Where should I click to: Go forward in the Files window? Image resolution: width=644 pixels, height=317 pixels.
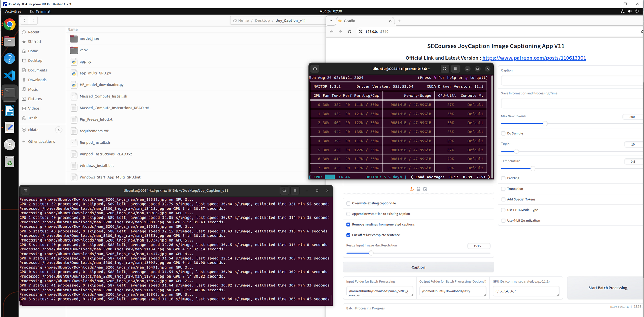(x=33, y=21)
